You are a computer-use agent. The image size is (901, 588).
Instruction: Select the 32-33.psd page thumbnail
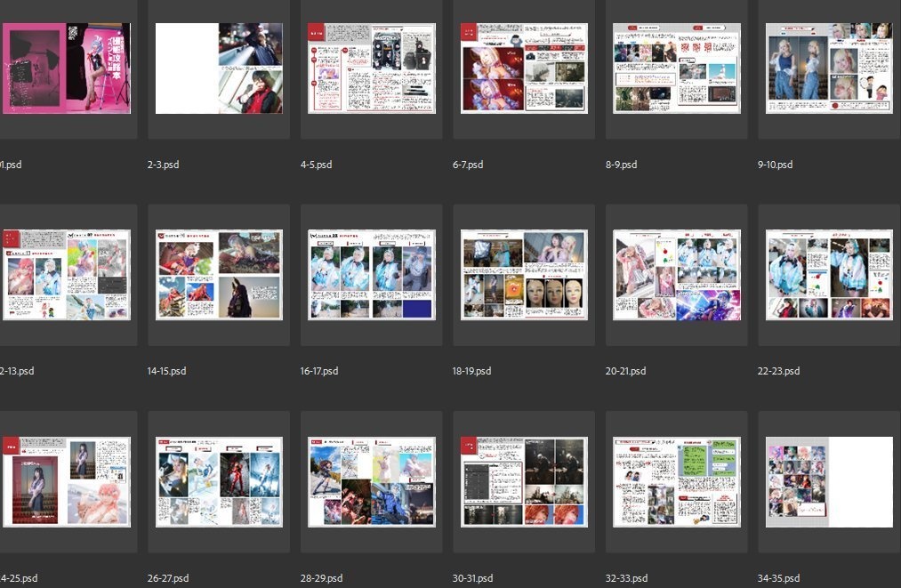coord(677,481)
